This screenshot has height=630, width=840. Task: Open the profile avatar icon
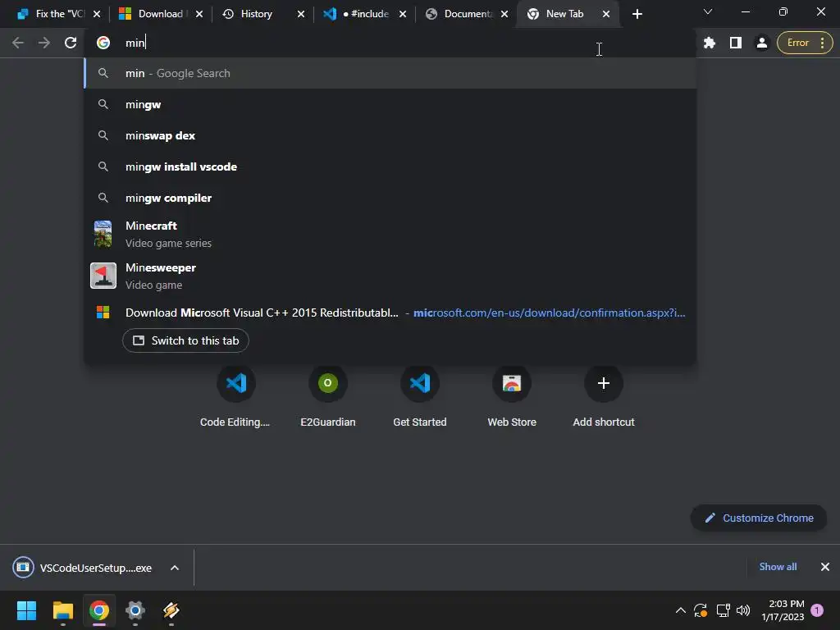[761, 43]
